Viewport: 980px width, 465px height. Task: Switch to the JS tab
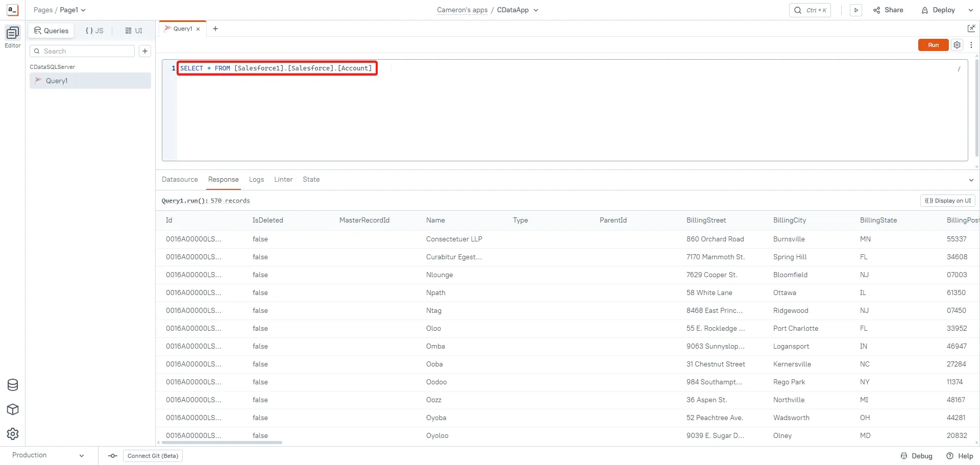pyautogui.click(x=94, y=31)
